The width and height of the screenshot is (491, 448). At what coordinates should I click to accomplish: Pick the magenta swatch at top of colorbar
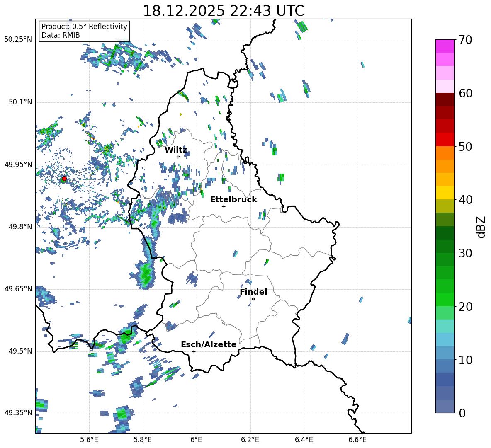tap(445, 46)
